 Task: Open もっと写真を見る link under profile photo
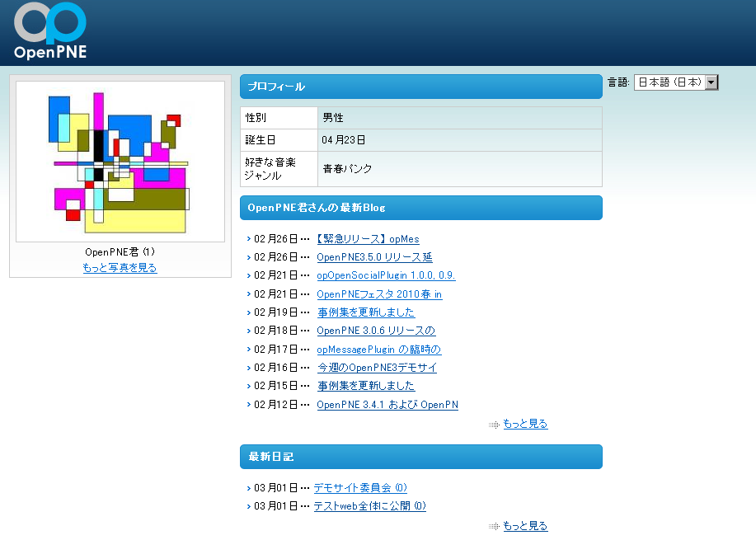pos(120,268)
